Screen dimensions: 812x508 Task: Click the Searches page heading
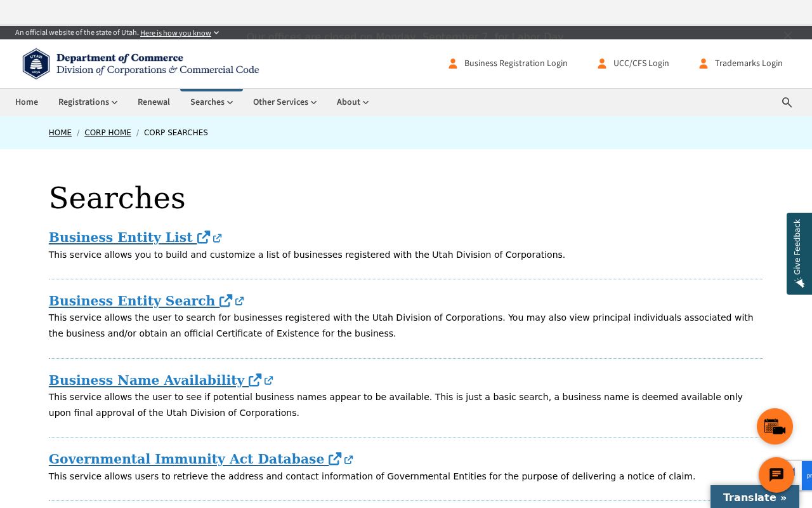(117, 198)
